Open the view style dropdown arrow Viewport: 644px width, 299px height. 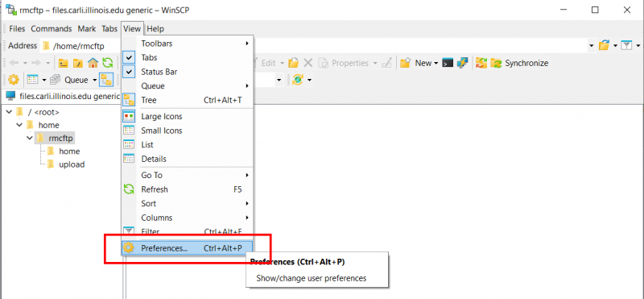tap(43, 81)
